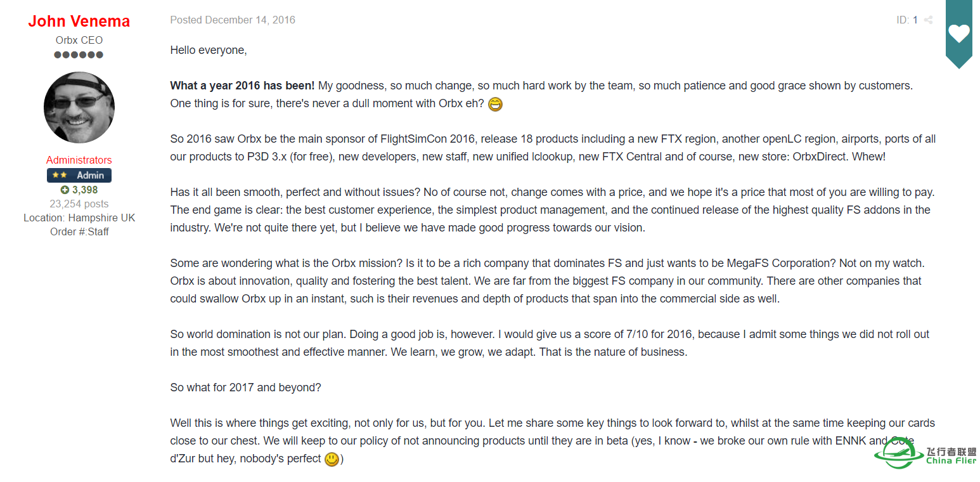980x482 pixels.
Task: Click the smiley emoji after 'nobody's perfect'
Action: pyautogui.click(x=332, y=459)
